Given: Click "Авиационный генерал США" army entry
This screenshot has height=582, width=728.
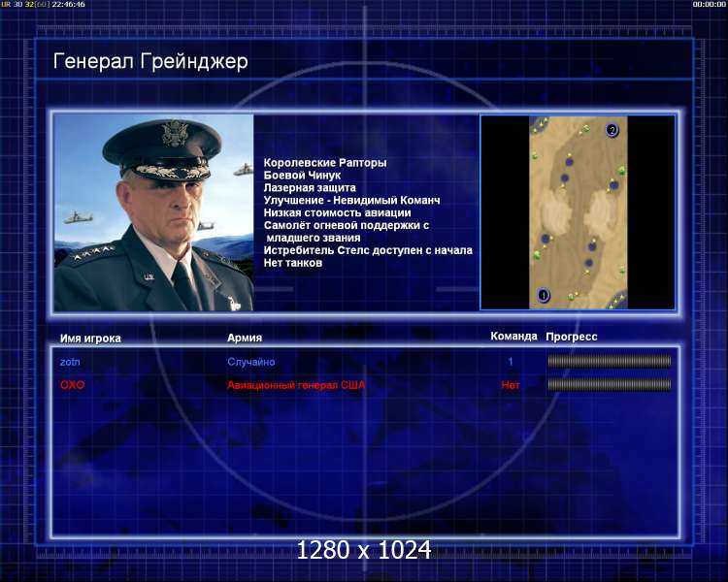Looking at the screenshot, I should pyautogui.click(x=296, y=385).
